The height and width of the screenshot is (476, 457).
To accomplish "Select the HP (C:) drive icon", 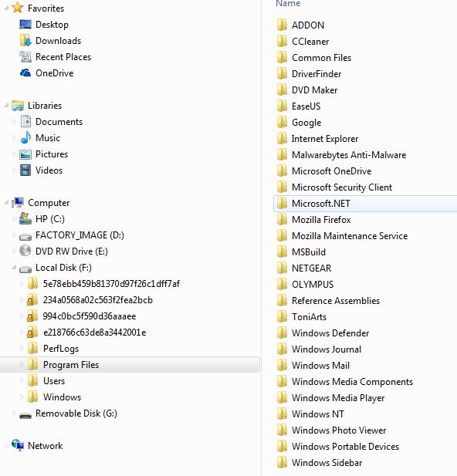I will [25, 219].
